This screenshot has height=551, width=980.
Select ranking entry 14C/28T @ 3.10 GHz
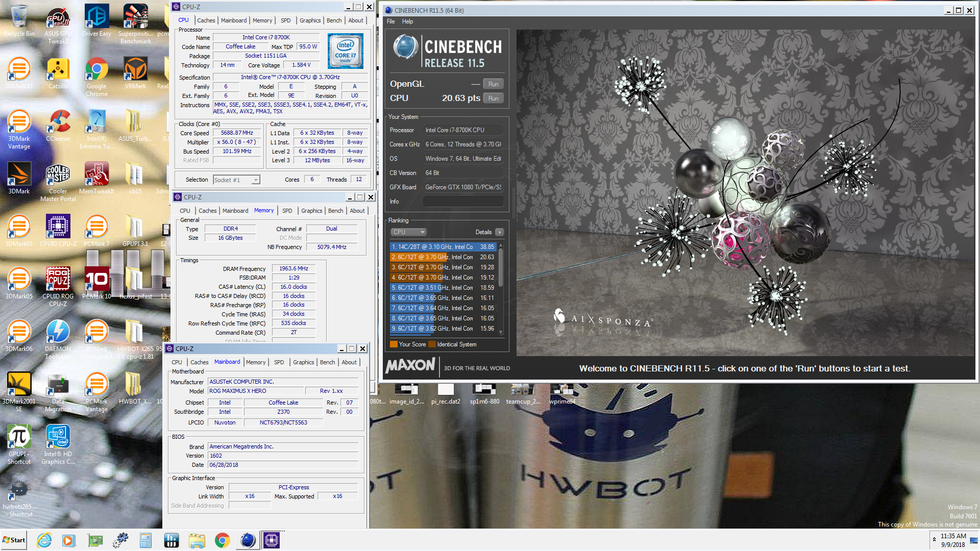443,247
